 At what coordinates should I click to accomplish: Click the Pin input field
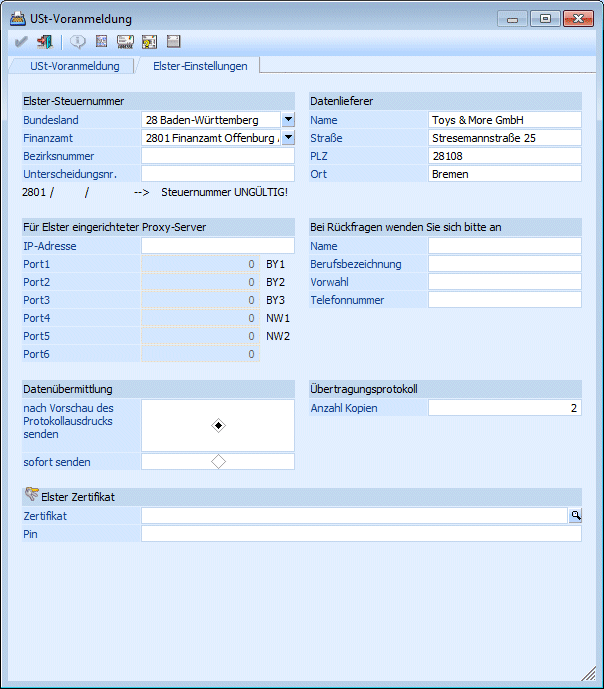click(360, 534)
